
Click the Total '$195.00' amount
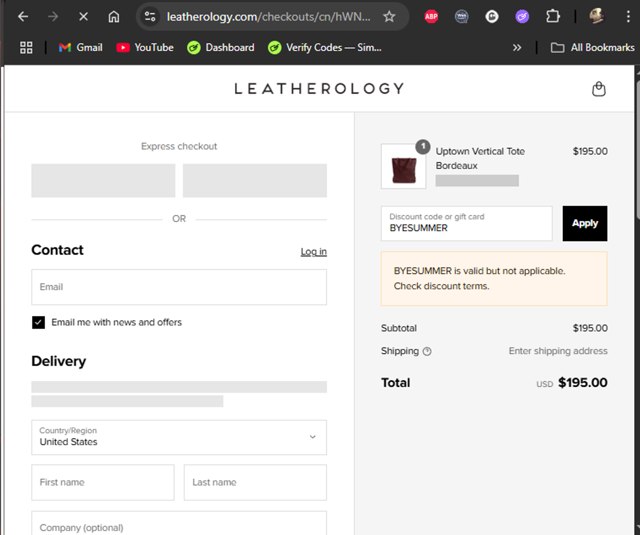(582, 383)
